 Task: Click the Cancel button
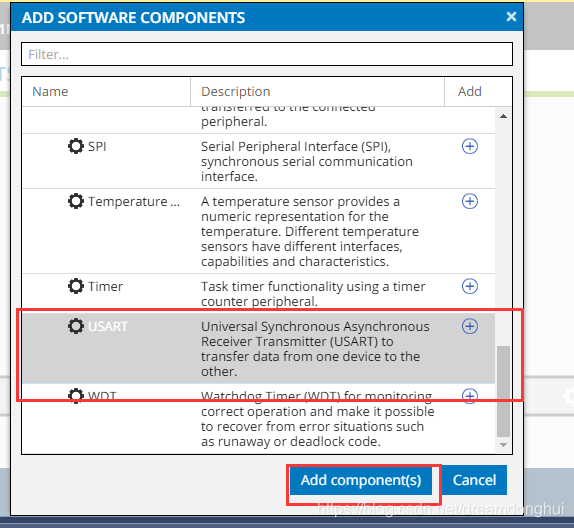(474, 480)
